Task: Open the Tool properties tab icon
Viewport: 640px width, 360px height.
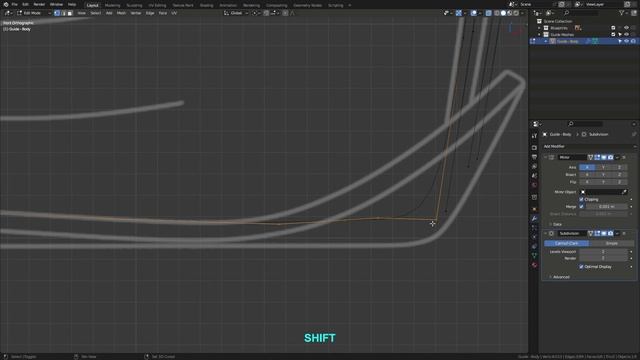Action: pos(534,136)
